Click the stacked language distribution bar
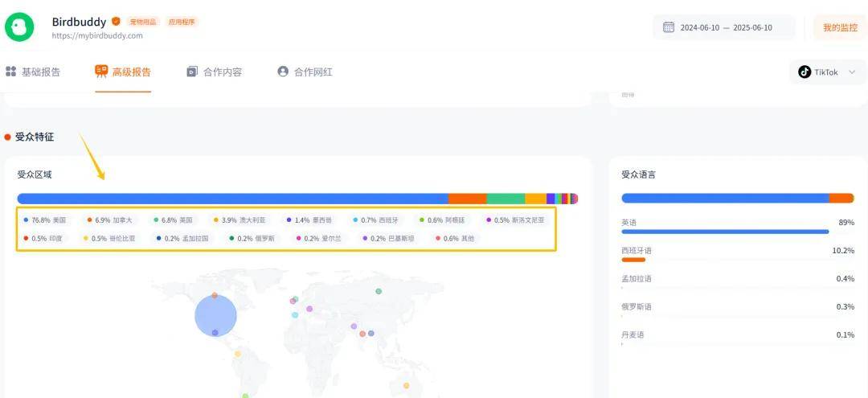Viewport: 868px width, 398px height. (x=737, y=198)
